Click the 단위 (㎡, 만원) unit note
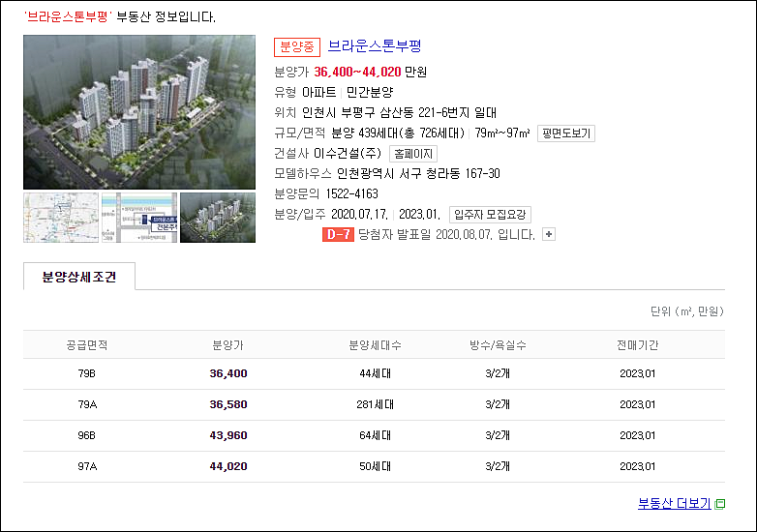The image size is (757, 532). (687, 311)
